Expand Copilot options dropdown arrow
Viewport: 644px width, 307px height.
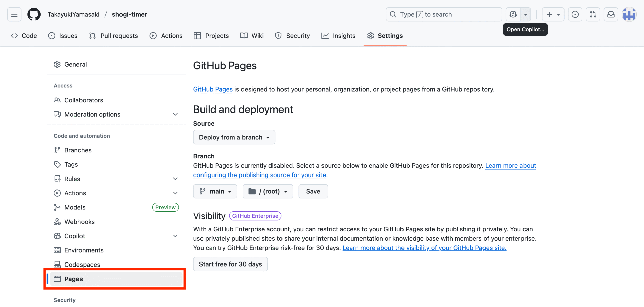click(526, 14)
